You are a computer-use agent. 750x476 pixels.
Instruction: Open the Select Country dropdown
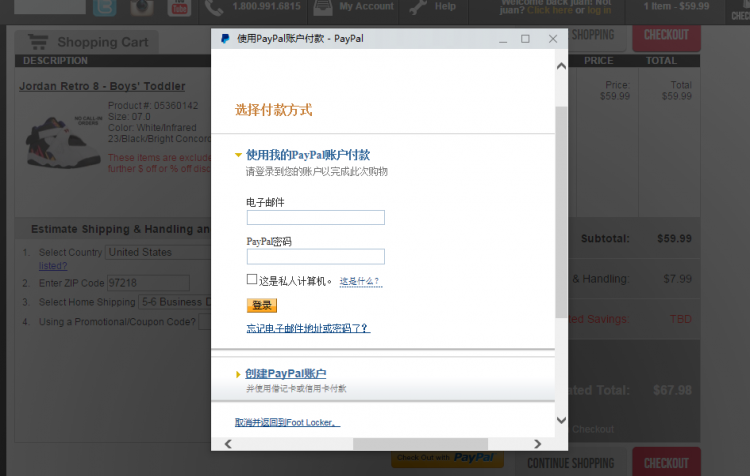[158, 252]
